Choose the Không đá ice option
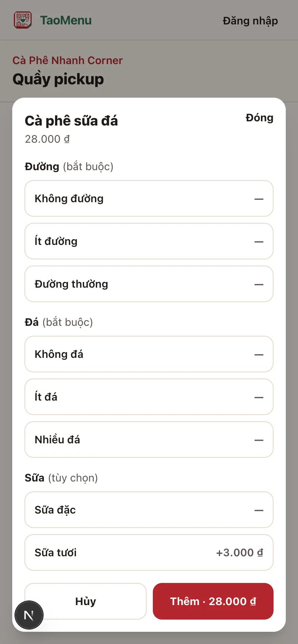The image size is (298, 644). click(149, 354)
